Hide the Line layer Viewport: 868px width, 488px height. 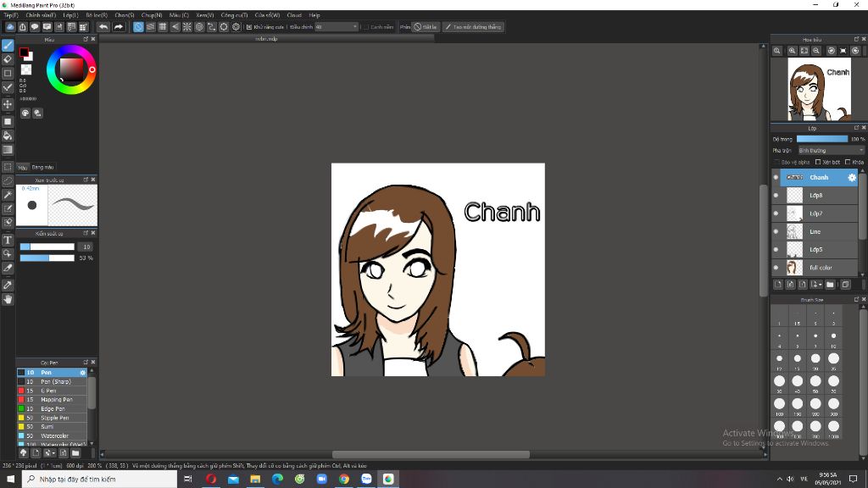(x=776, y=232)
